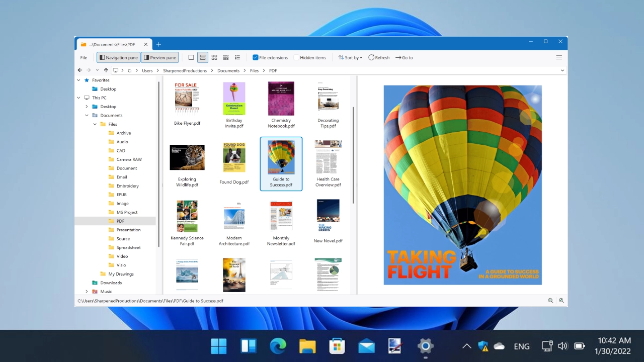The image size is (644, 362).
Task: Click the file list vertical scrollbar
Action: point(354,155)
